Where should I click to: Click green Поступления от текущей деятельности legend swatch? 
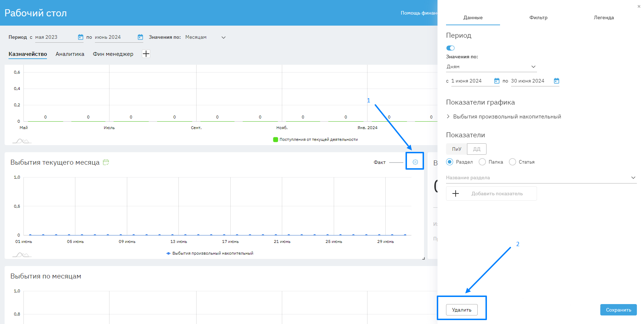275,139
